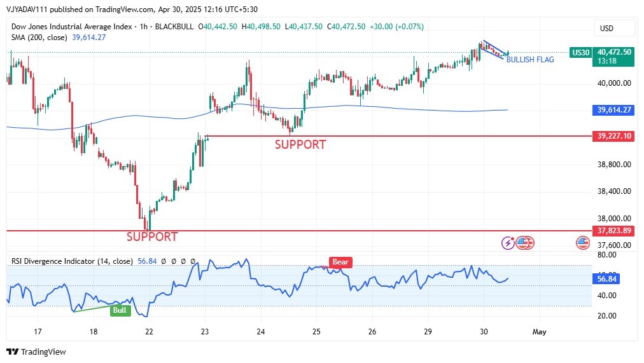Click the May label on time axis
The image size is (644, 363).
[539, 332]
